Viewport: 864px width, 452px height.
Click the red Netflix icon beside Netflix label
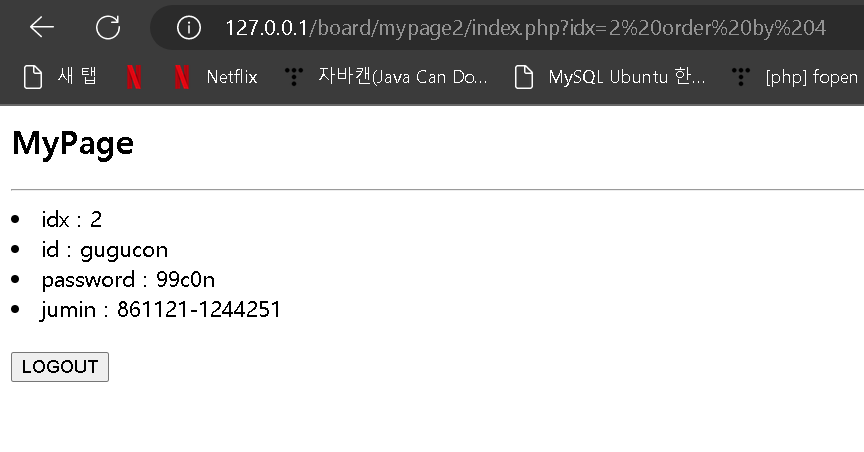point(182,77)
